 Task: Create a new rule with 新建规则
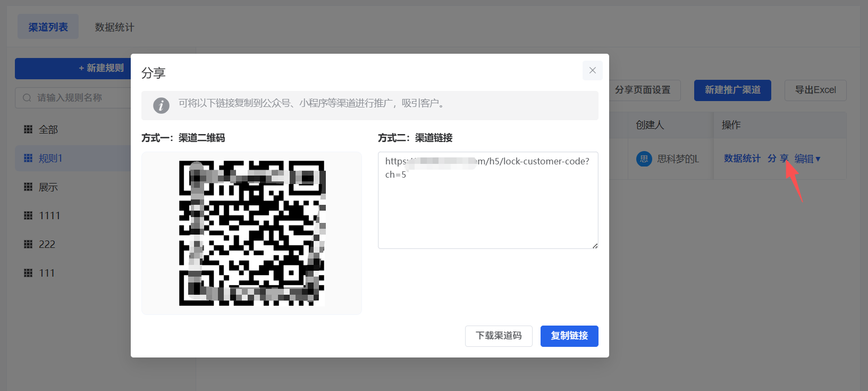[73, 69]
